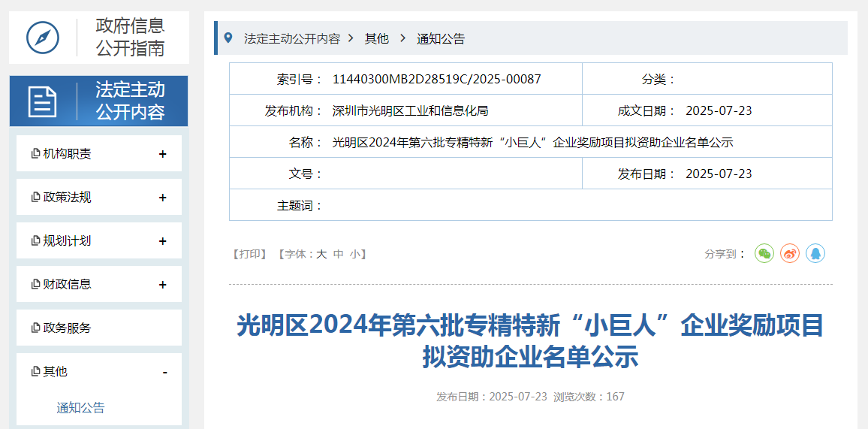Click the 主题词 label in the table
868x429 pixels.
click(x=300, y=206)
